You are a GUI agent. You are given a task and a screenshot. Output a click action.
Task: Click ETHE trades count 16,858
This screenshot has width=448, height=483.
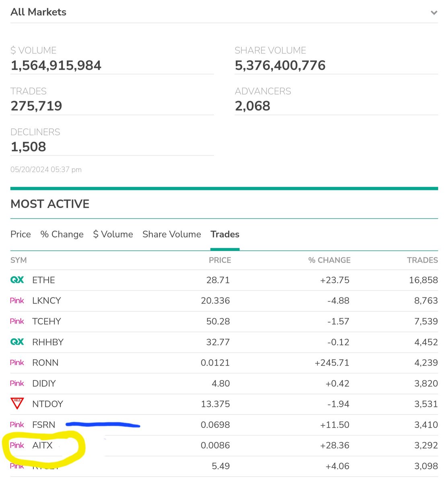(x=423, y=280)
